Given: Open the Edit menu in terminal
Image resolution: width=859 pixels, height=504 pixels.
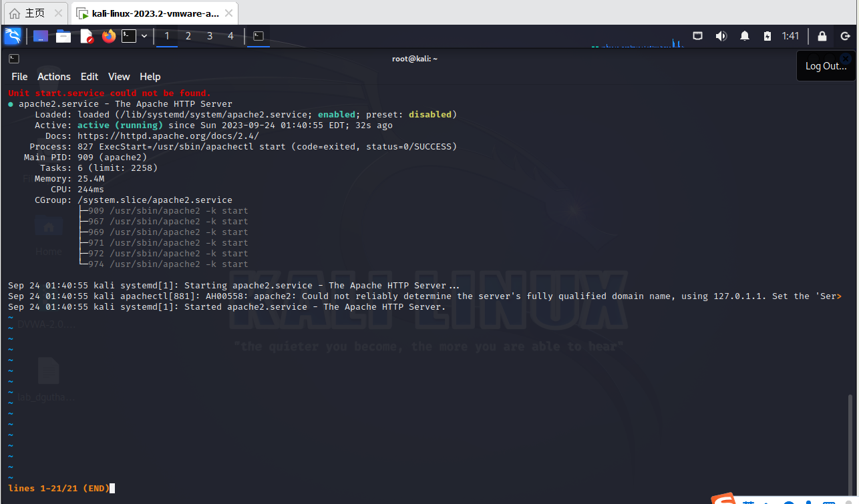Looking at the screenshot, I should pyautogui.click(x=90, y=77).
